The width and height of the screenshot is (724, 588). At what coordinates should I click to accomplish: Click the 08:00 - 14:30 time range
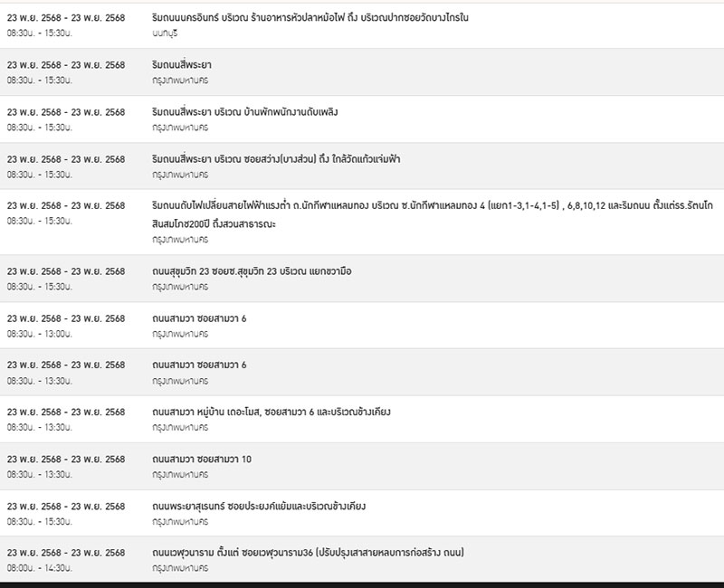coord(41,567)
